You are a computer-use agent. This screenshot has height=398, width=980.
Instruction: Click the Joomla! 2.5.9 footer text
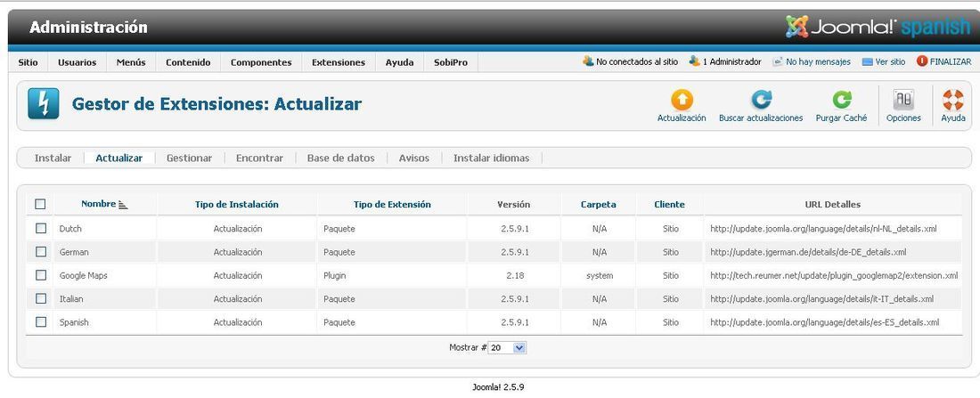tap(498, 387)
